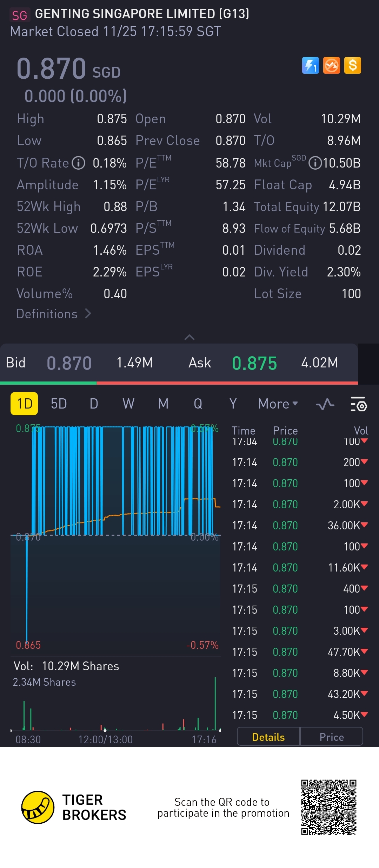
Task: Open chart settings list icon
Action: point(358,404)
